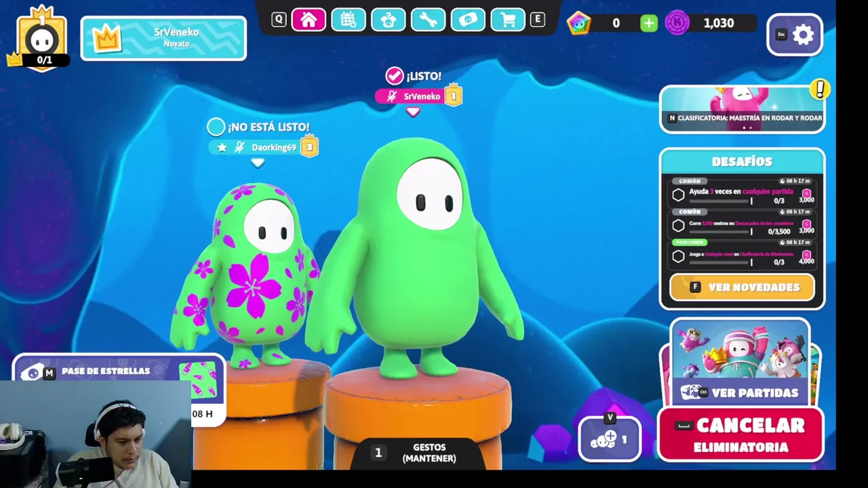Click the star icon beside Daorking69

pos(222,147)
